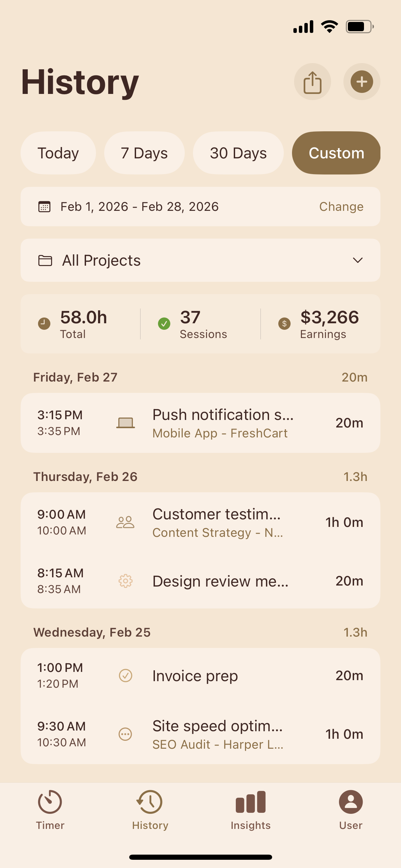401x868 pixels.
Task: Open the Invoice prep session
Action: point(200,676)
